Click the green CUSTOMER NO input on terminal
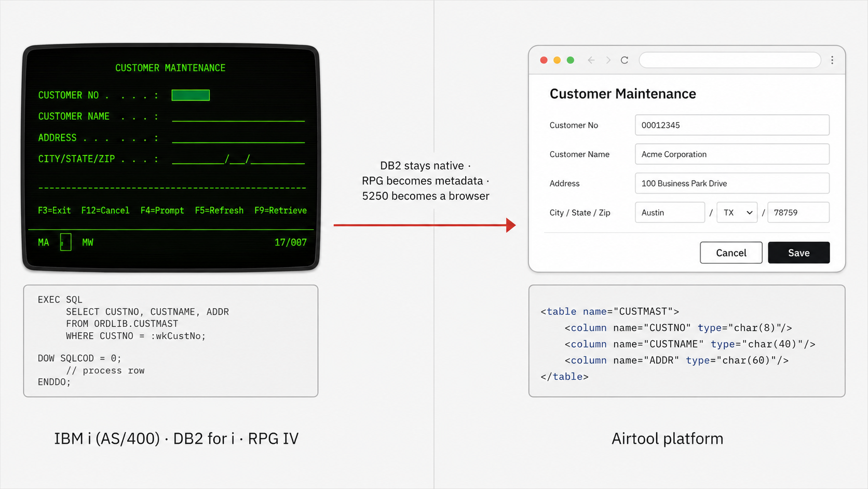The width and height of the screenshot is (868, 489). click(191, 95)
